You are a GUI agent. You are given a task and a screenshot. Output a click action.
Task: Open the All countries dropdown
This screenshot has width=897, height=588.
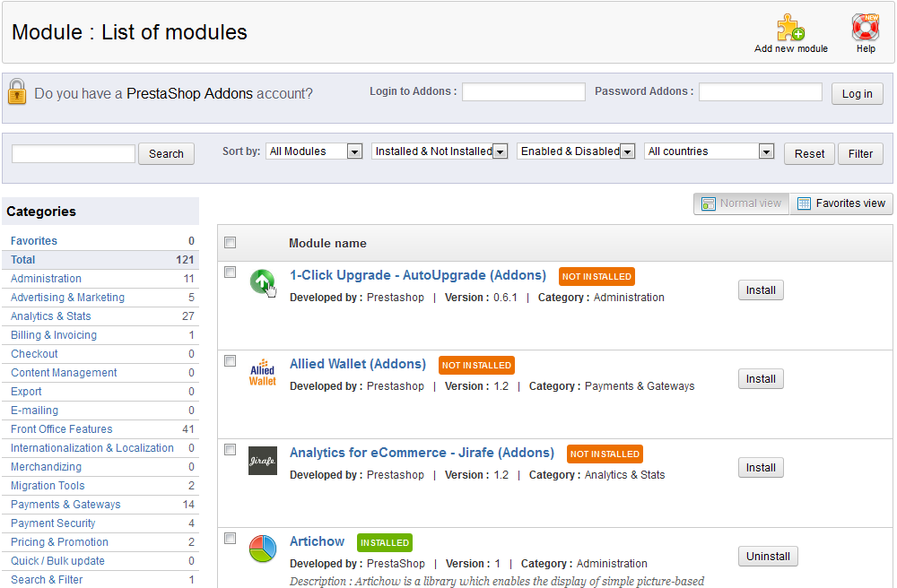(x=710, y=151)
